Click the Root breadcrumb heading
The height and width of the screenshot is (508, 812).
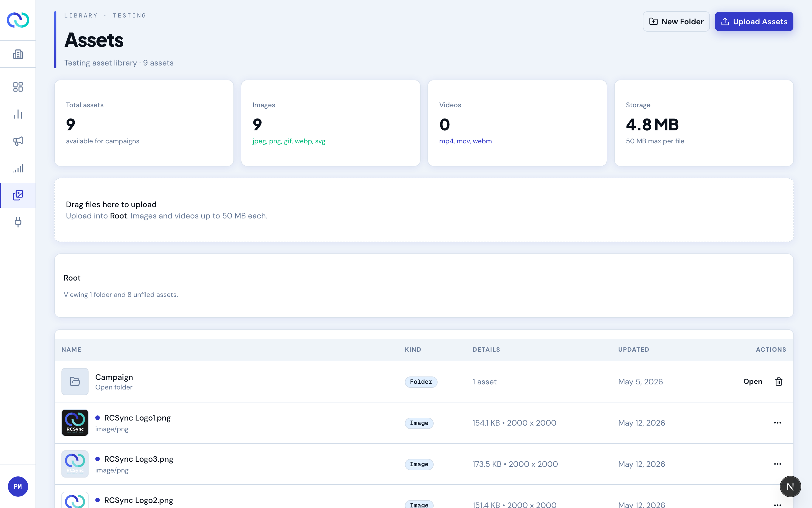click(x=72, y=278)
